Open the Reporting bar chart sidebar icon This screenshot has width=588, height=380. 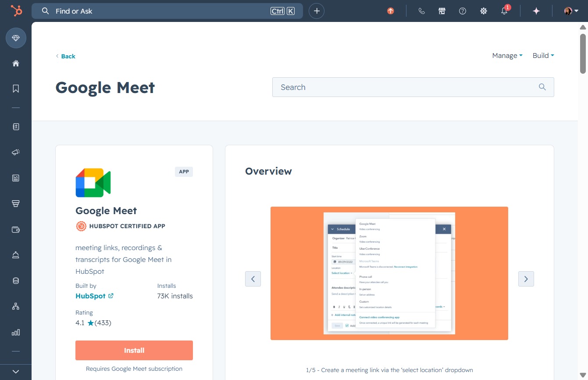[16, 332]
